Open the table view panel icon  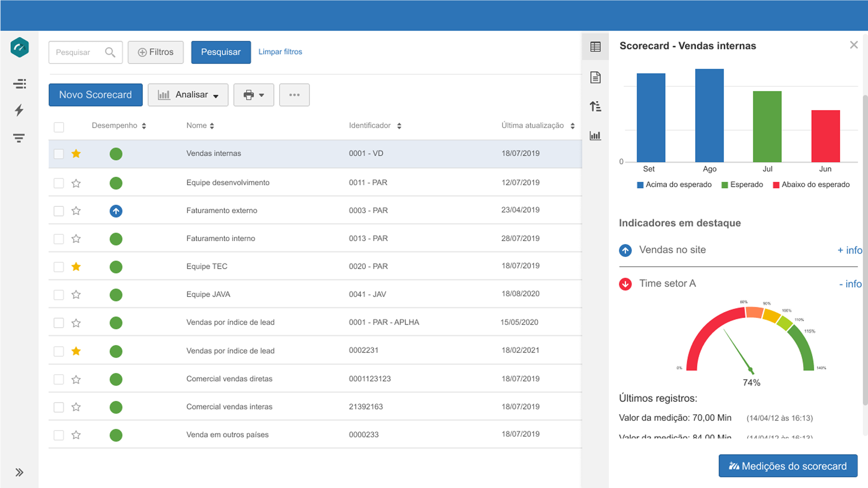pos(595,47)
